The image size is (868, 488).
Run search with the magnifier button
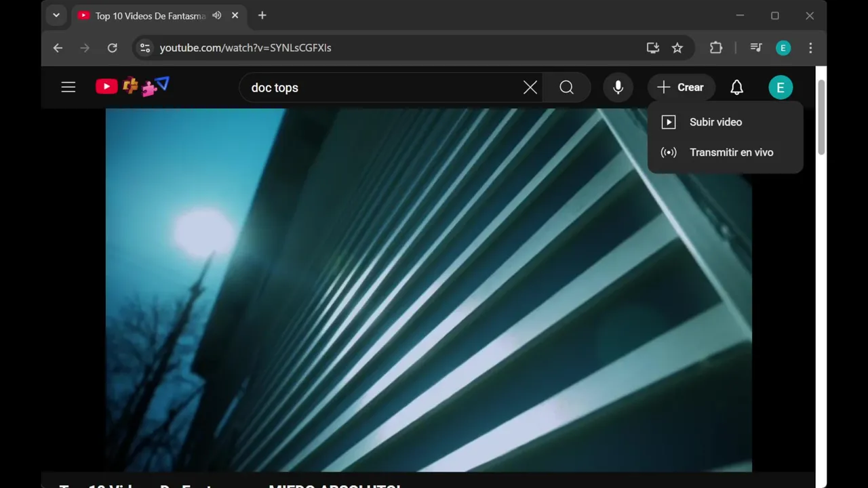coord(567,87)
